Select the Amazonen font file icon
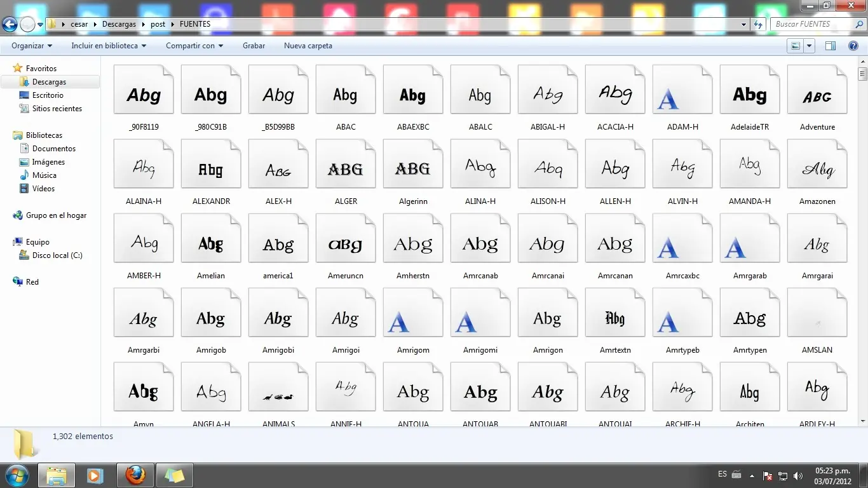 (817, 164)
